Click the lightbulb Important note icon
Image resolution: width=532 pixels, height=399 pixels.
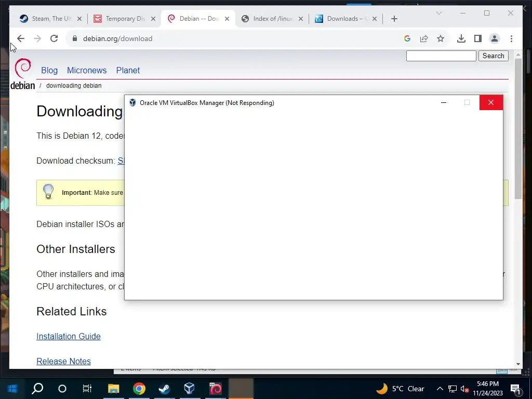48,192
